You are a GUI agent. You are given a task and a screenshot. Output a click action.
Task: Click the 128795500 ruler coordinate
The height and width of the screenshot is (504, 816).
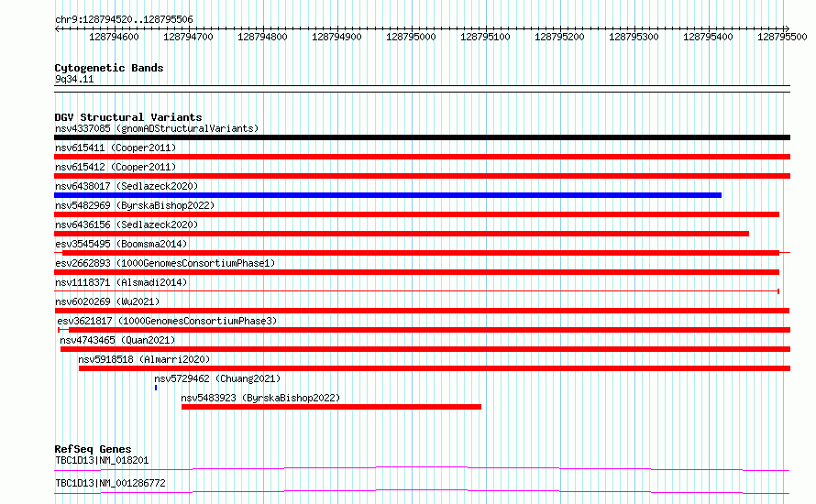click(x=782, y=37)
